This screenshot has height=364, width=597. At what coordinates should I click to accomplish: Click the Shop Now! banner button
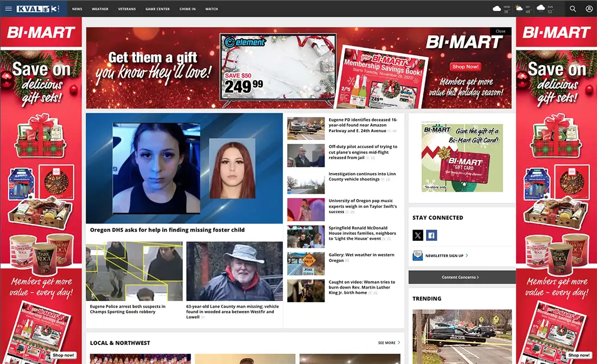tap(465, 67)
